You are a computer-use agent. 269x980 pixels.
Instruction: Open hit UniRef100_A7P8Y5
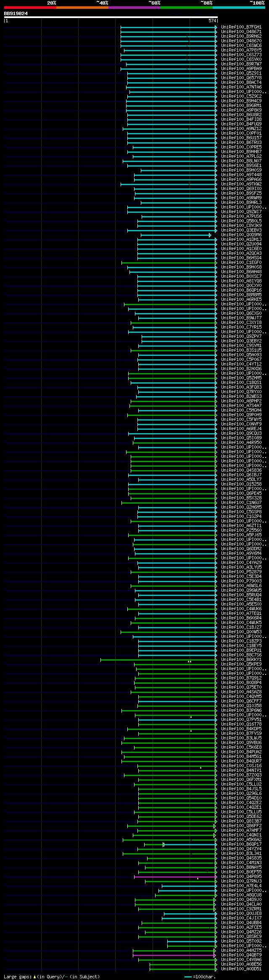click(241, 50)
